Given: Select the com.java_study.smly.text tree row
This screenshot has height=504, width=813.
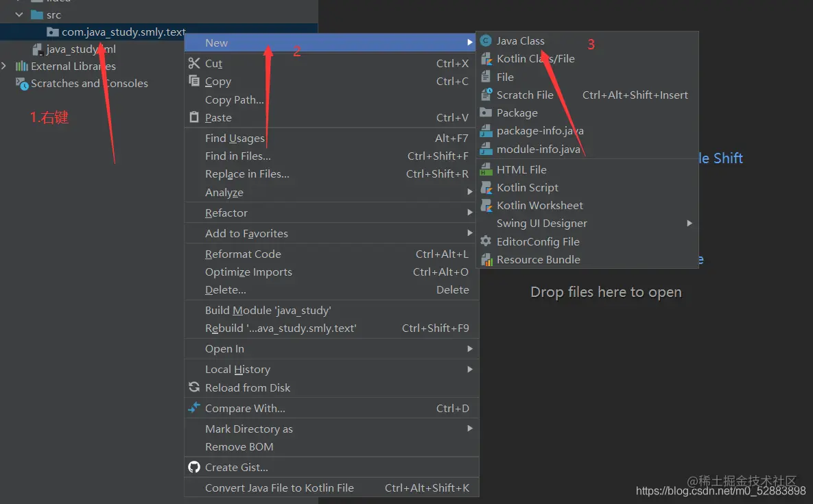Looking at the screenshot, I should 158,32.
